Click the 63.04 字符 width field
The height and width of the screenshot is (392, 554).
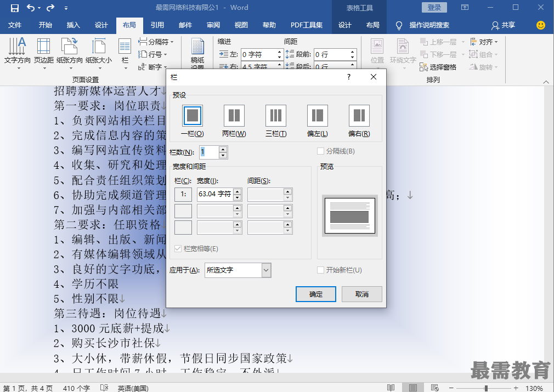pos(215,194)
